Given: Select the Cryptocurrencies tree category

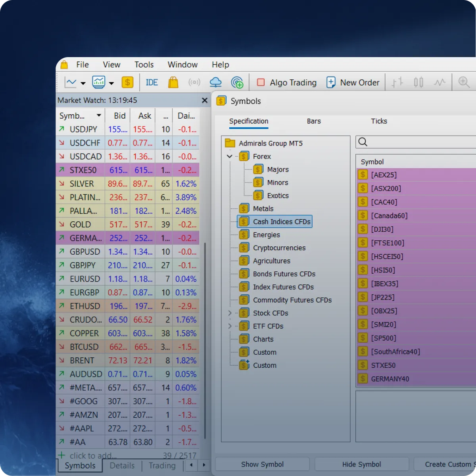Looking at the screenshot, I should (279, 248).
